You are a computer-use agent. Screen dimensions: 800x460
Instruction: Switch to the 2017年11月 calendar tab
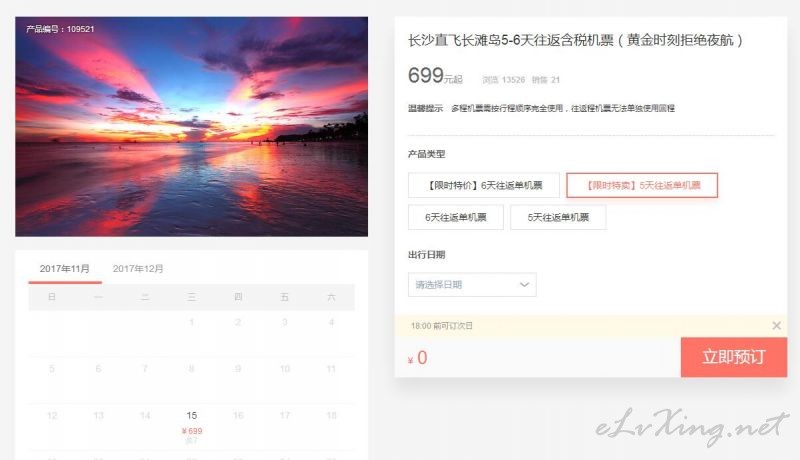[x=65, y=269]
